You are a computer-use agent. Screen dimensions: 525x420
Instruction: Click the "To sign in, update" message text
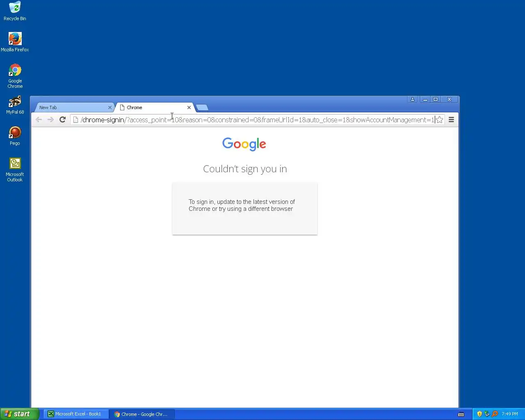click(x=242, y=205)
